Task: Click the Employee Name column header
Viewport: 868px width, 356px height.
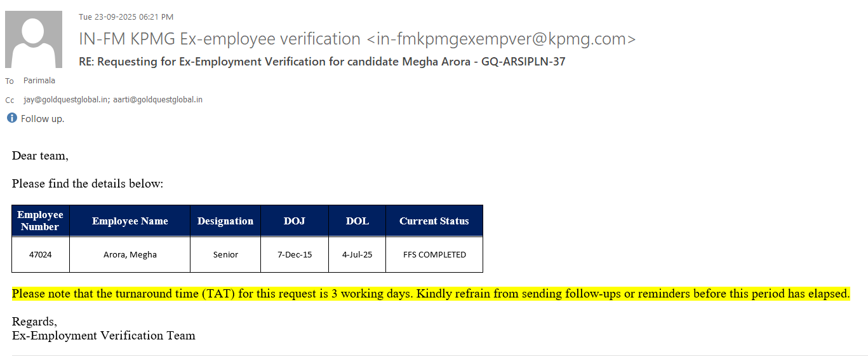Action: click(130, 221)
